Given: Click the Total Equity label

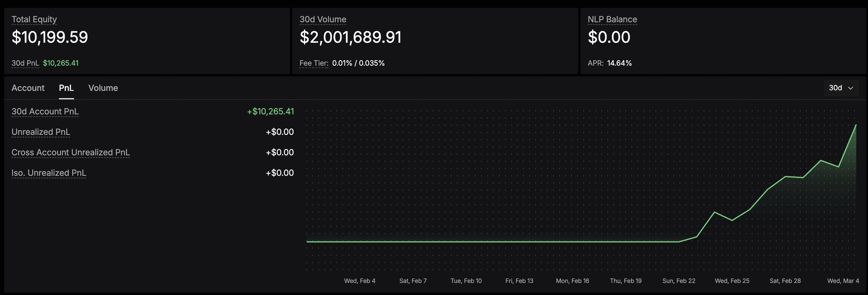Looking at the screenshot, I should coord(34,19).
